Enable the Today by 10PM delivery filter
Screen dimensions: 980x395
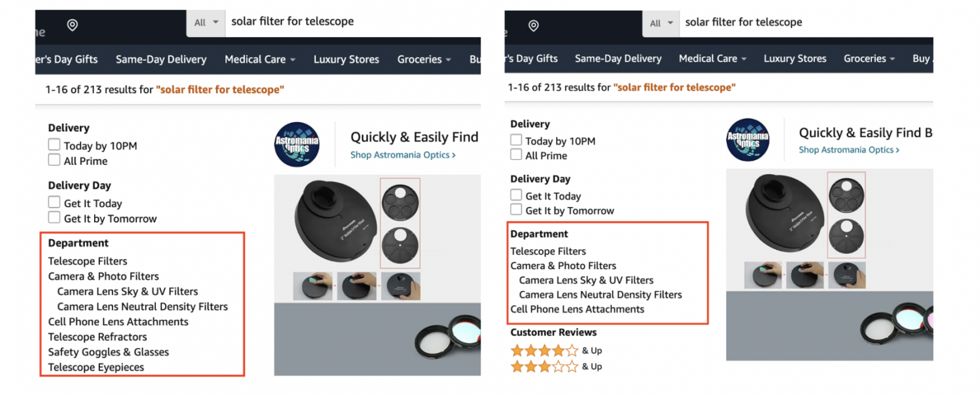(x=54, y=145)
